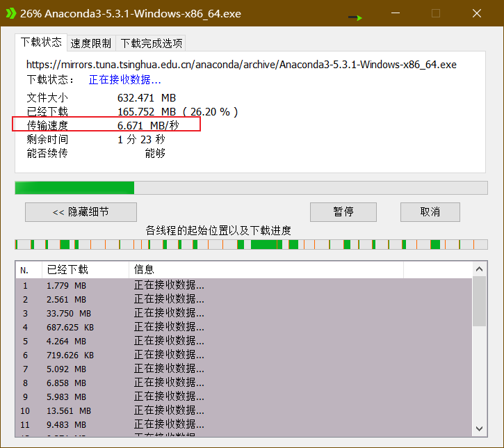Click the 已经下载 column header
The height and width of the screenshot is (448, 504).
tap(86, 270)
